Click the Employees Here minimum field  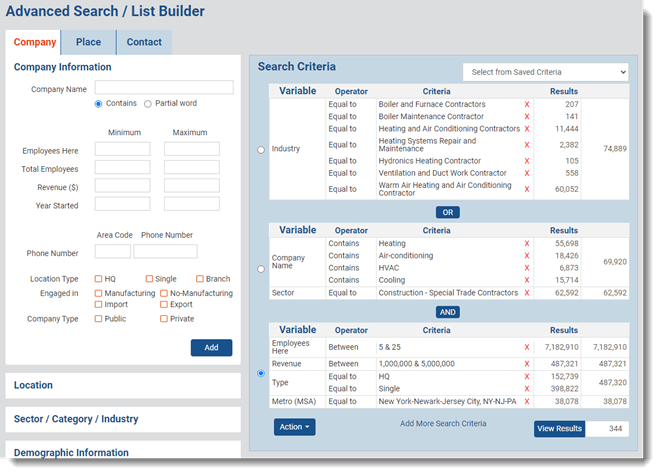click(x=122, y=149)
